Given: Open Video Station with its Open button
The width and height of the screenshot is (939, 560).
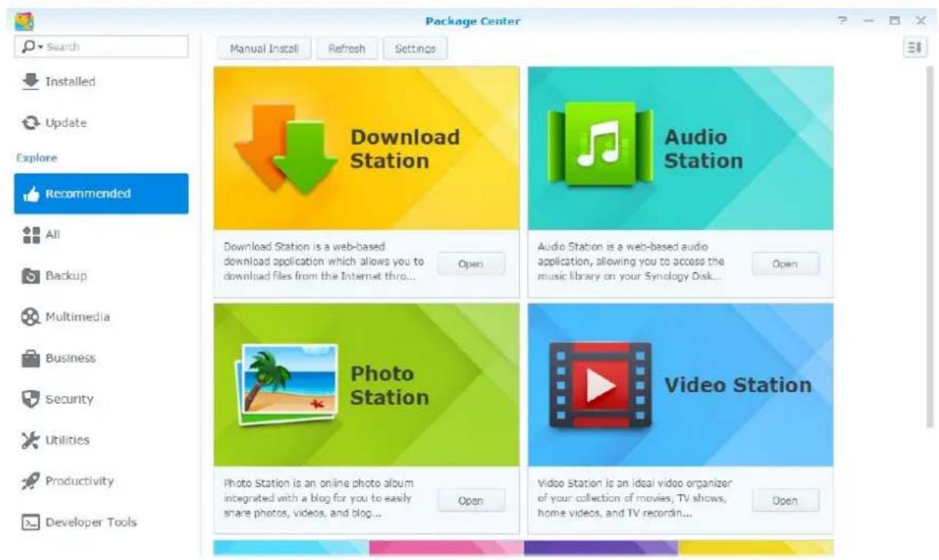Looking at the screenshot, I should point(784,501).
